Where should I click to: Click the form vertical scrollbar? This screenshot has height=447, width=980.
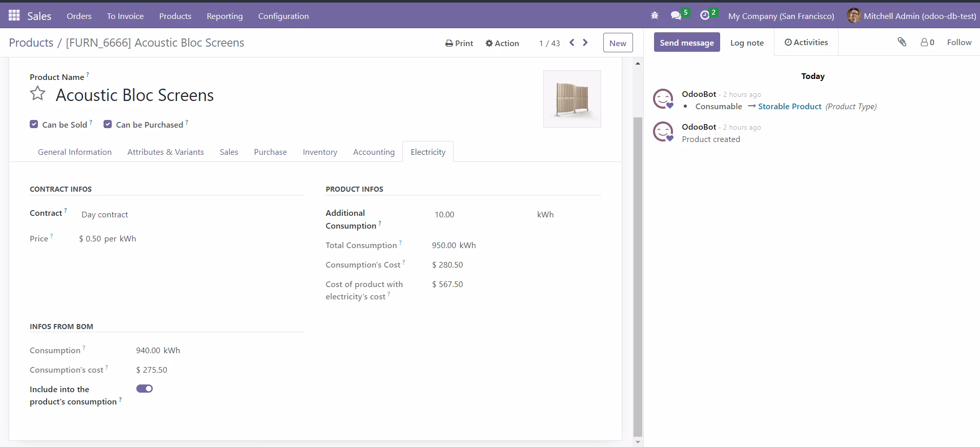tap(638, 276)
